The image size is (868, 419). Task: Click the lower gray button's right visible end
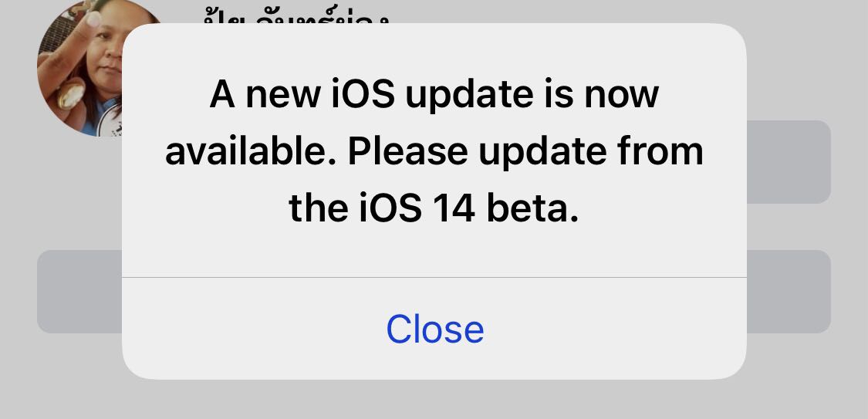click(789, 291)
